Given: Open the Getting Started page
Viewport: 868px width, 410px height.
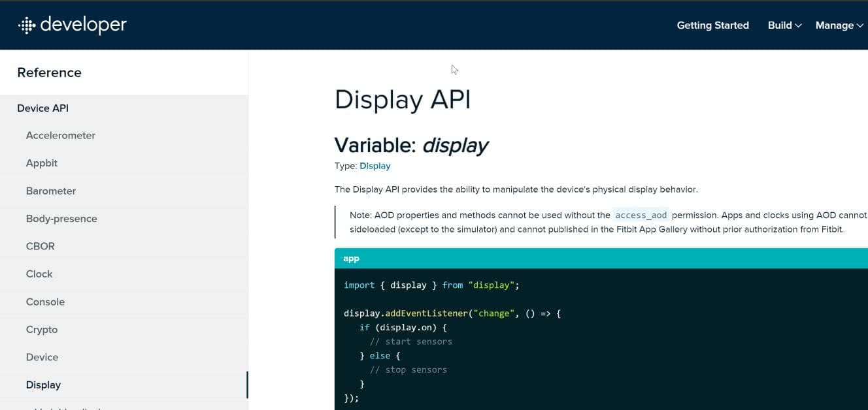Looking at the screenshot, I should [712, 25].
